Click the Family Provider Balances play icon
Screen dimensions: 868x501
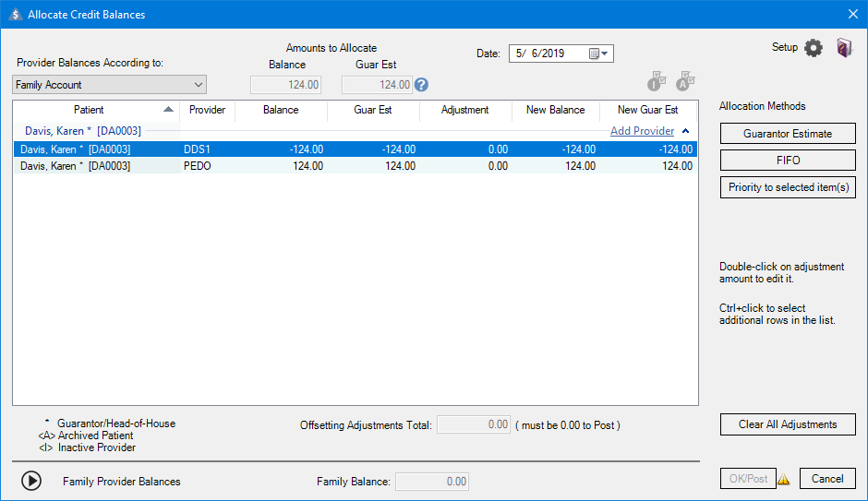[31, 481]
